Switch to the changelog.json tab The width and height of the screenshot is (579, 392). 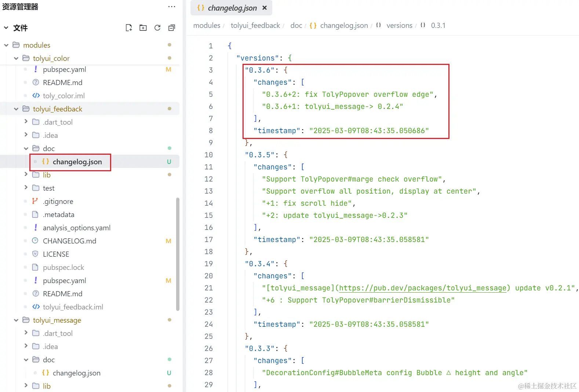point(232,8)
